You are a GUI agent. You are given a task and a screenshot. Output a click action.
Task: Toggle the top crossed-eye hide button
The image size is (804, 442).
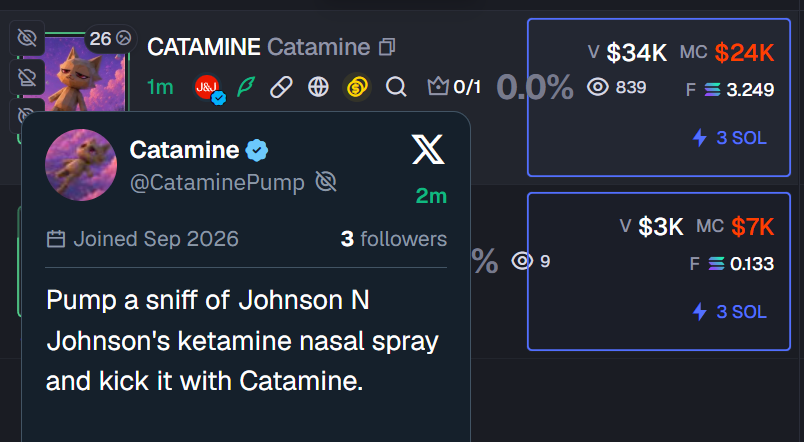tap(27, 38)
